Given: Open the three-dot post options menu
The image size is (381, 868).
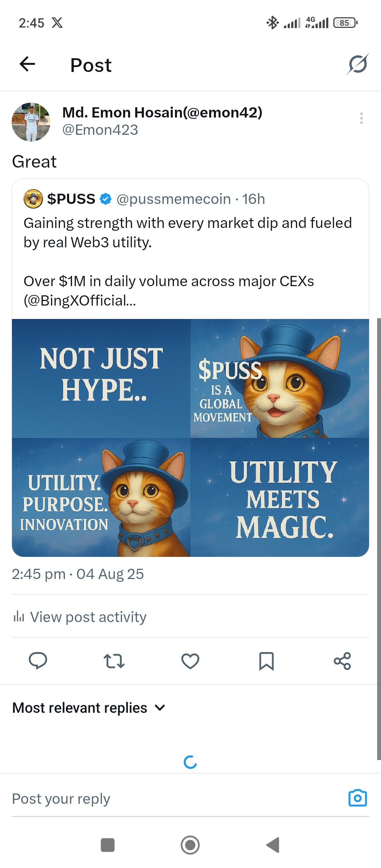Looking at the screenshot, I should (x=361, y=118).
